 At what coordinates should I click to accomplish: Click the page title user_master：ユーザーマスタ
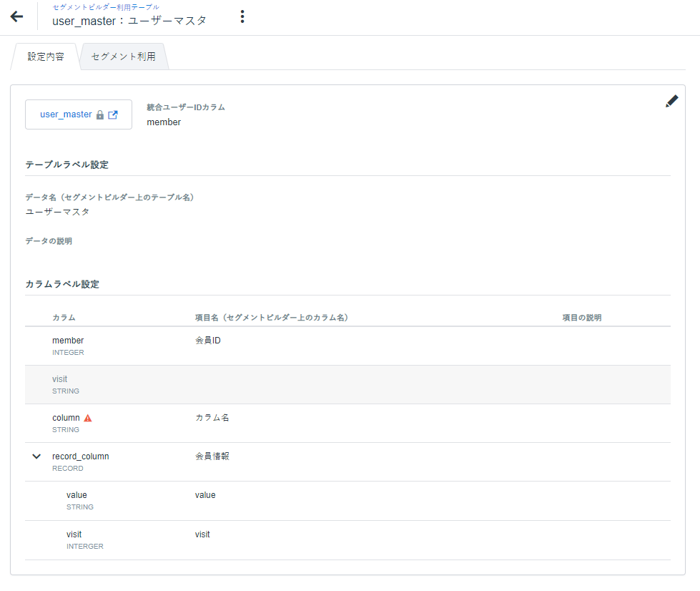(129, 21)
